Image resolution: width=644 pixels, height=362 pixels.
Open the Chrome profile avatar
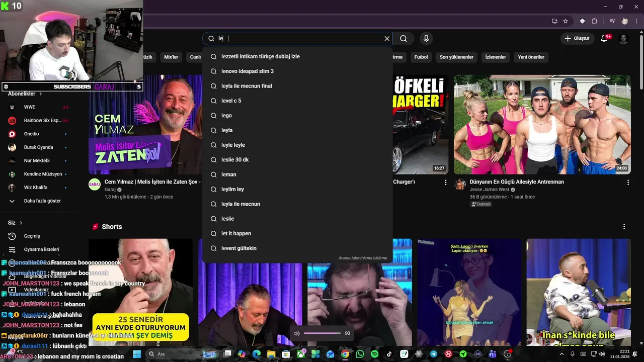[x=625, y=21]
